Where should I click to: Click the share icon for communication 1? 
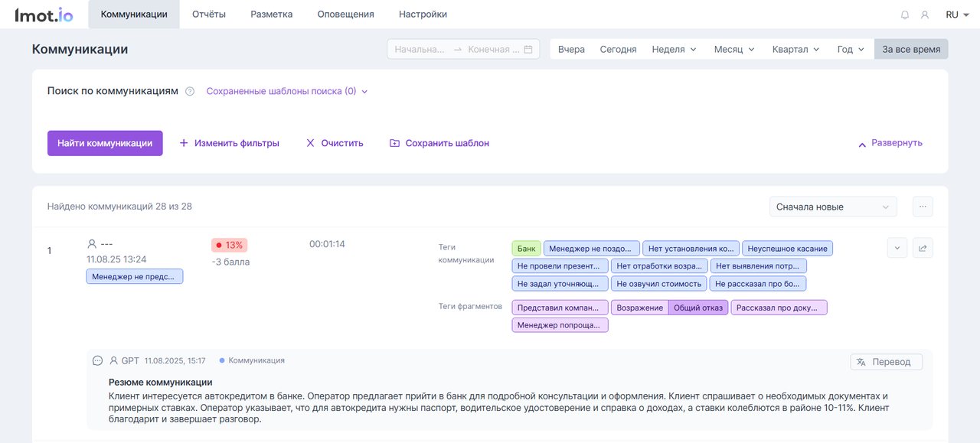tap(923, 248)
